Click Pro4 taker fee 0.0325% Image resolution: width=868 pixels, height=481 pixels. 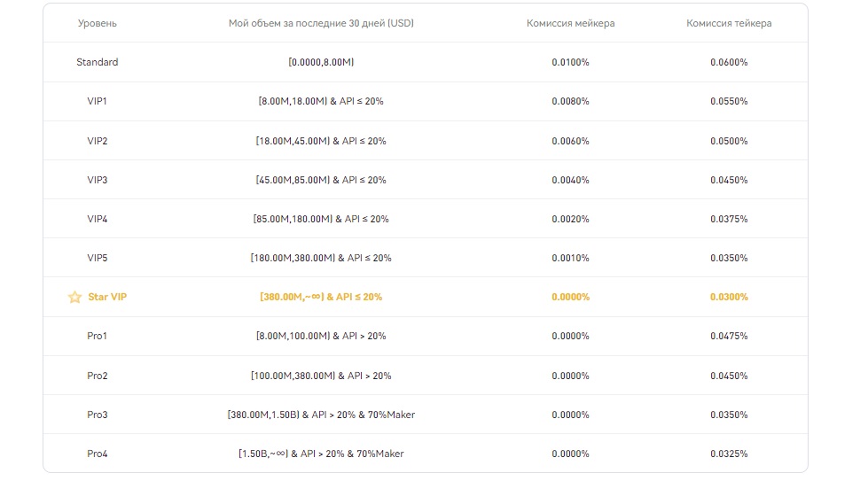[x=729, y=454]
